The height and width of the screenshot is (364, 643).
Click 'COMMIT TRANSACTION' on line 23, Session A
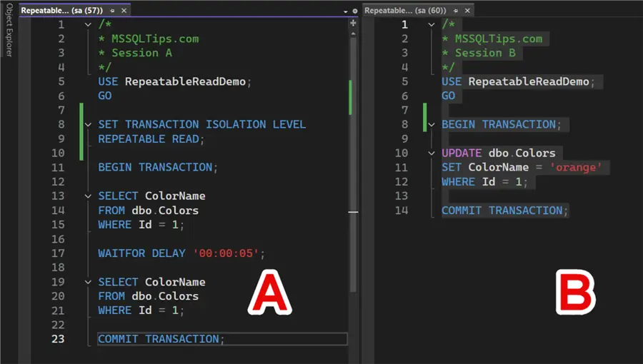point(159,339)
